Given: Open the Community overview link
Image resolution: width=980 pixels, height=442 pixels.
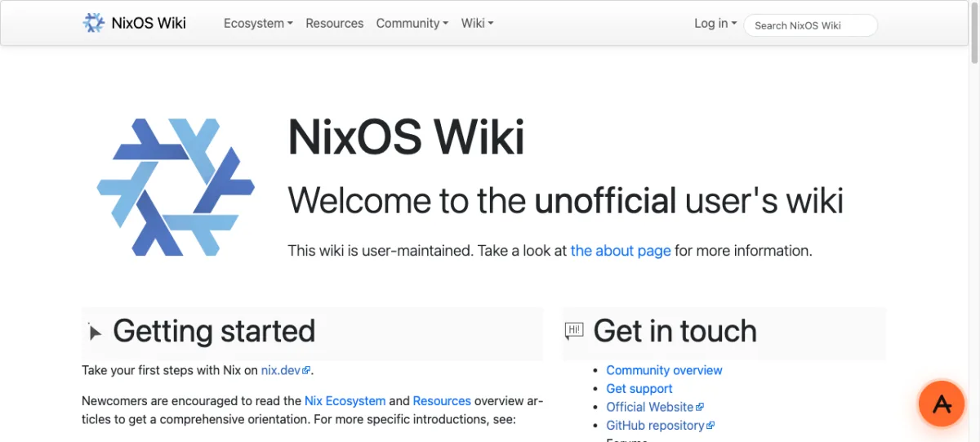Looking at the screenshot, I should pos(664,370).
